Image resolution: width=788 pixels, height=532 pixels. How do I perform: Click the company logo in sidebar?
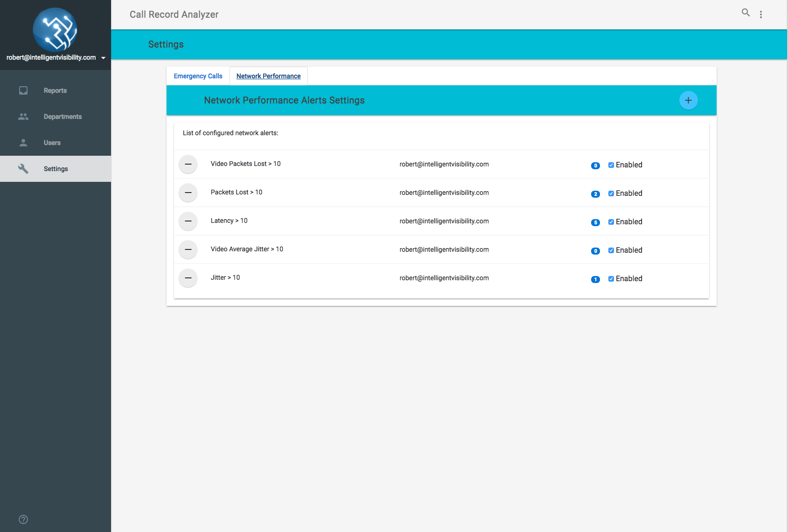click(55, 29)
